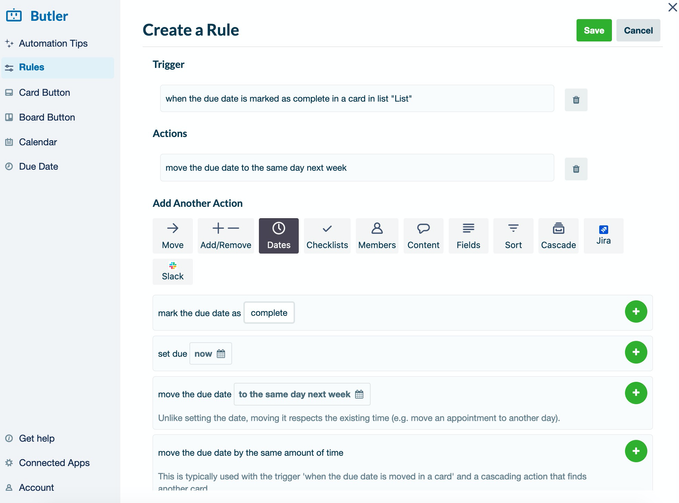The width and height of the screenshot is (679, 503).
Task: Select the Checklists action category
Action: (327, 236)
